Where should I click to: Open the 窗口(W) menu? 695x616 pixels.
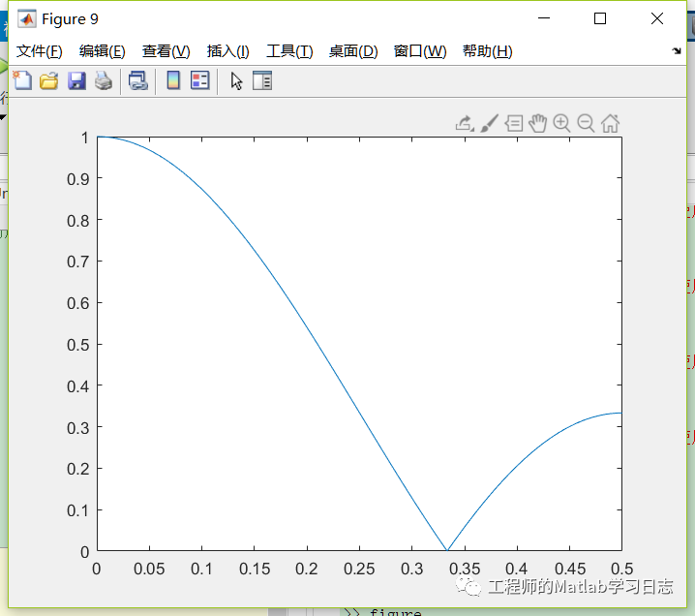click(420, 51)
